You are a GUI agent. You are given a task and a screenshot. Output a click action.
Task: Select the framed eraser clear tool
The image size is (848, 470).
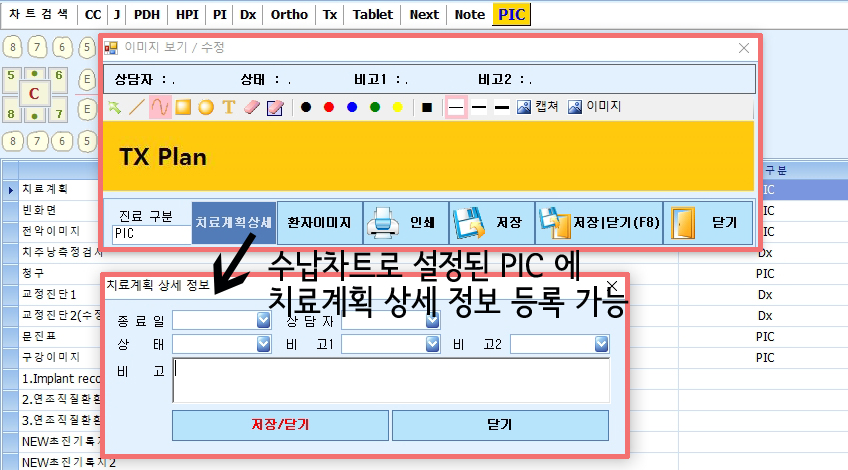[x=275, y=108]
